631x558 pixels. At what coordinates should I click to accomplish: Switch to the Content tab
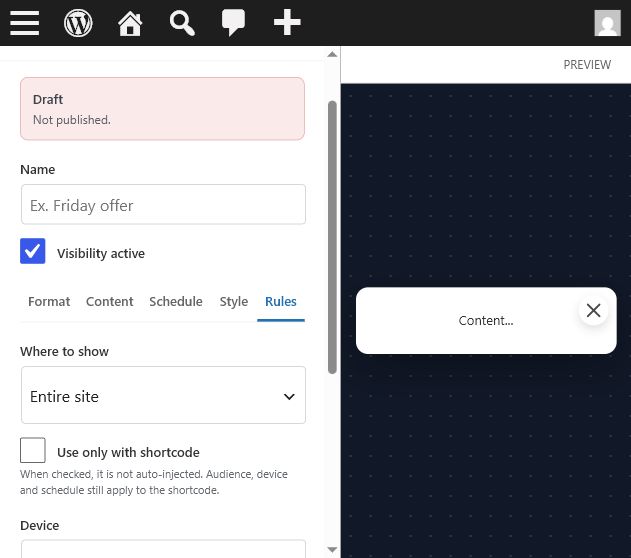click(109, 301)
